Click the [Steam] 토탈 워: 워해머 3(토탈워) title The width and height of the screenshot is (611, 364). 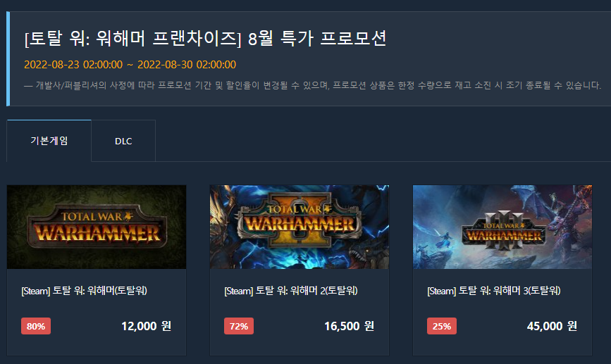coord(494,291)
